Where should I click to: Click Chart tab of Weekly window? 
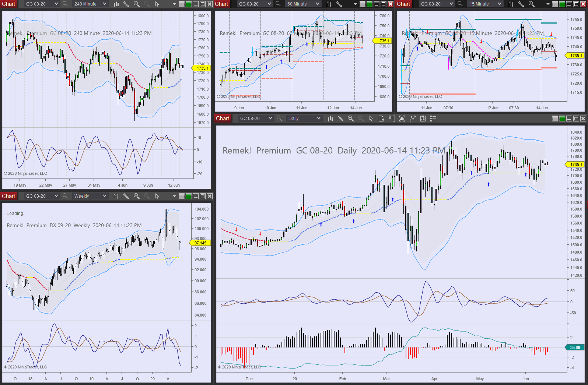(x=8, y=196)
